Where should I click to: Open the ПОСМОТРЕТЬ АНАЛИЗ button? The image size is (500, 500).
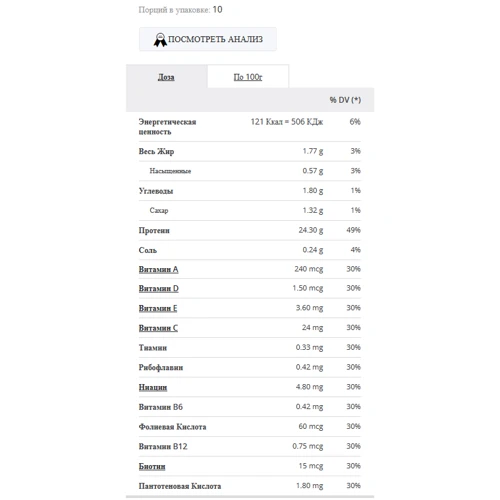208,39
